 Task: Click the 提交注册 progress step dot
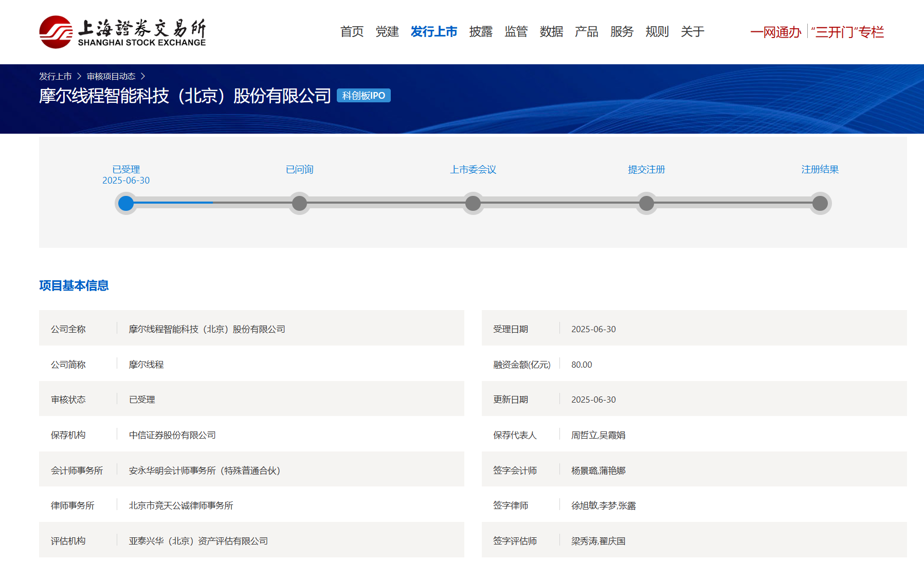[646, 204]
